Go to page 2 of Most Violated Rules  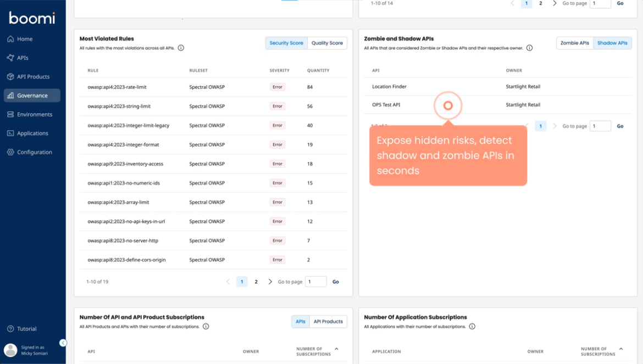[256, 282]
